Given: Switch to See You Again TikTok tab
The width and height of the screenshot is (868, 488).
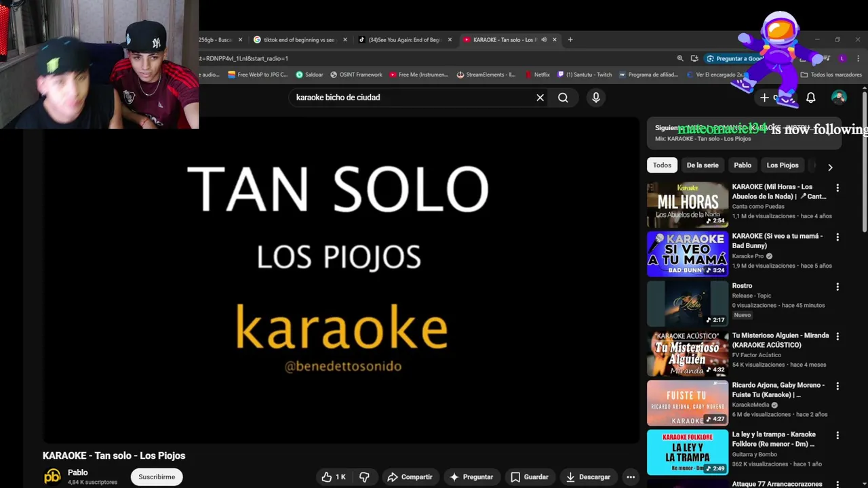Looking at the screenshot, I should point(403,40).
